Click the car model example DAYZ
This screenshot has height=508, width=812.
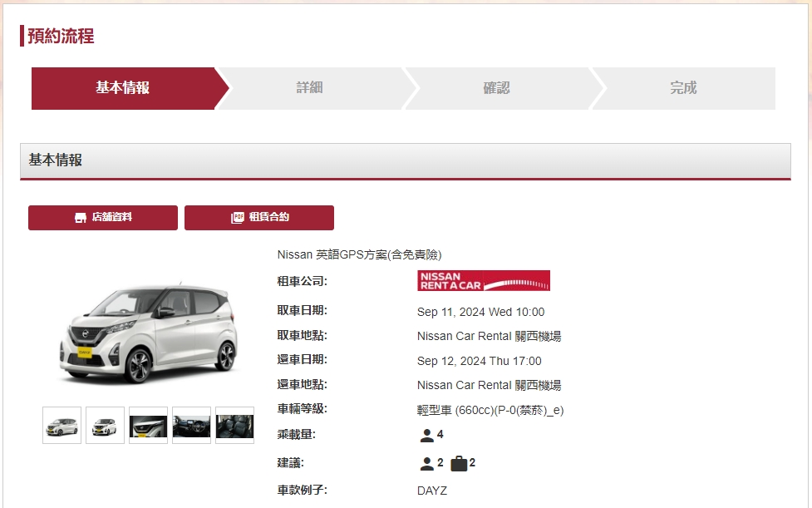click(432, 491)
